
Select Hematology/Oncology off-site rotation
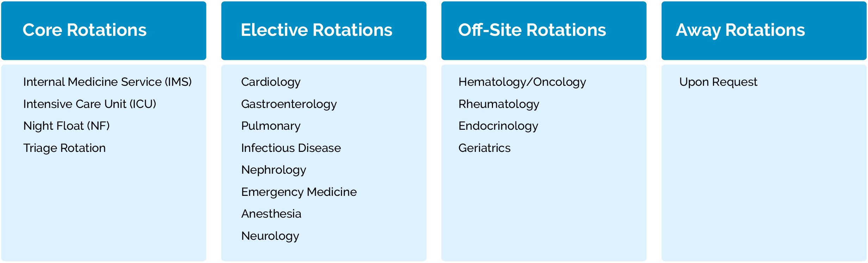[522, 82]
